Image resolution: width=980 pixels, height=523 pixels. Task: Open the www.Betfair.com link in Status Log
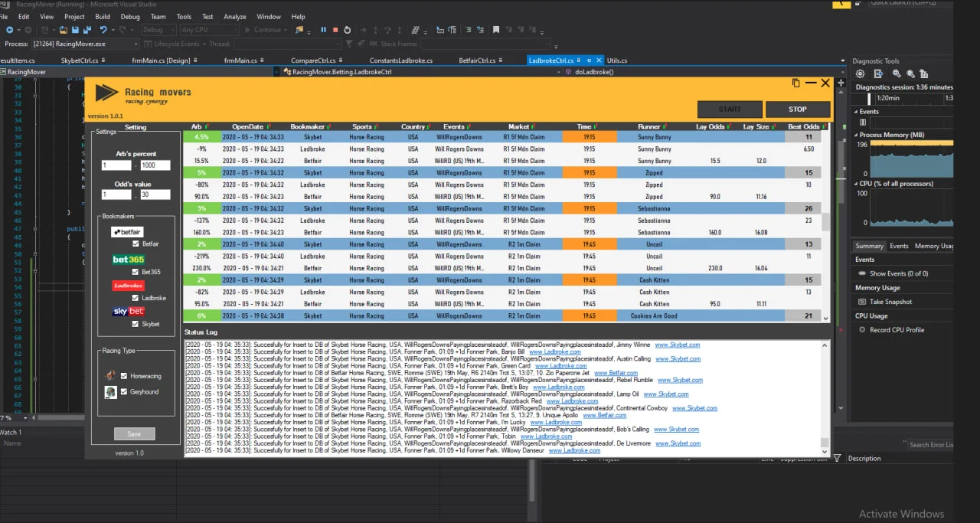coord(616,374)
